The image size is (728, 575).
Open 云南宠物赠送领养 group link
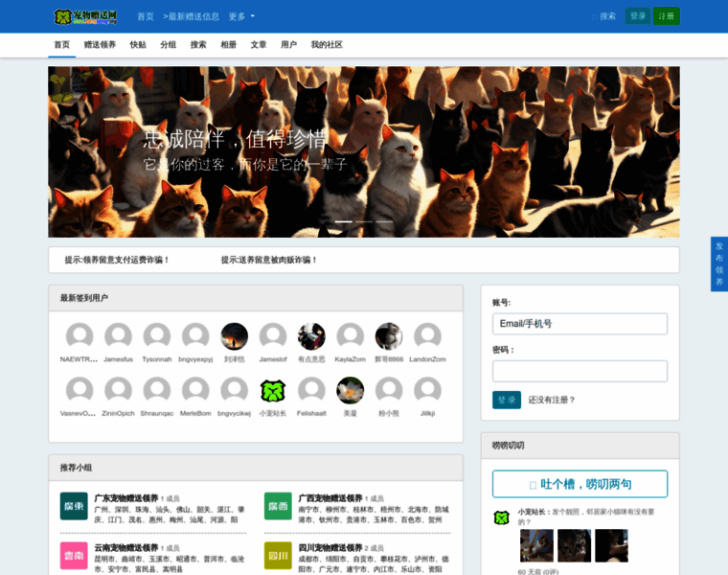coord(126,548)
